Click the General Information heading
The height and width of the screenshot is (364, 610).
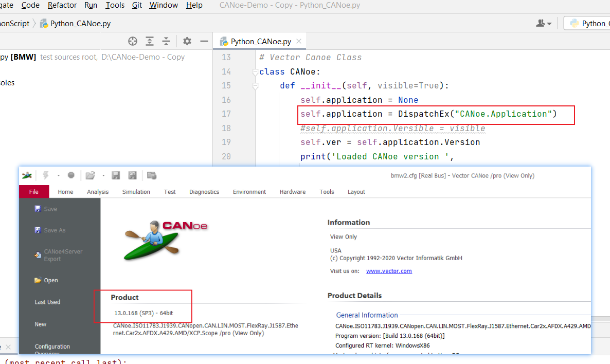coord(367,315)
